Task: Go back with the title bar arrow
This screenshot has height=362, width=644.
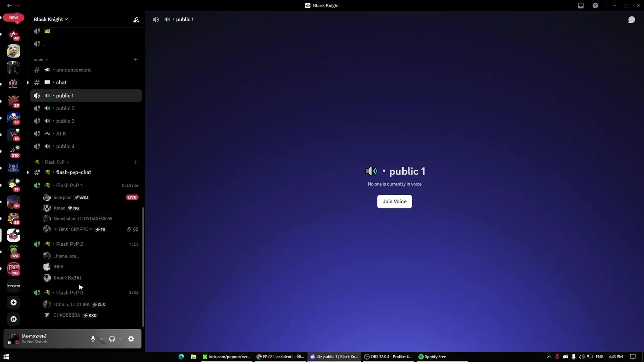Action: tap(9, 6)
